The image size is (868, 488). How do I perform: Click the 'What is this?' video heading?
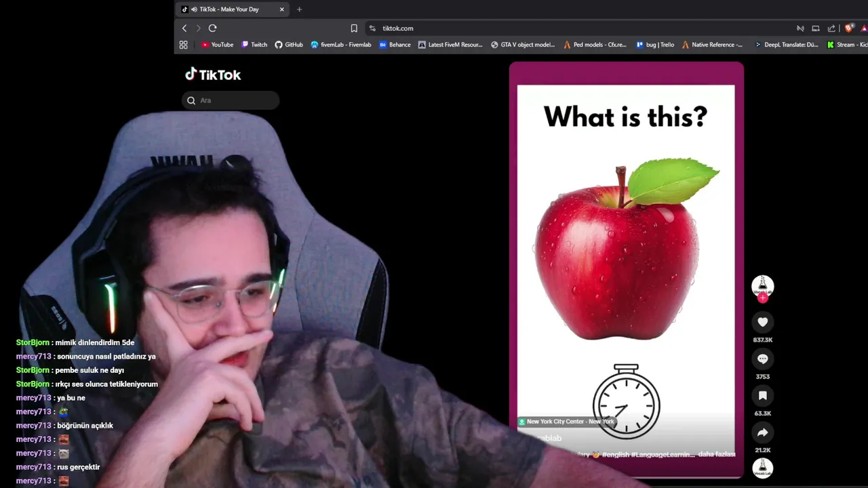pos(625,117)
